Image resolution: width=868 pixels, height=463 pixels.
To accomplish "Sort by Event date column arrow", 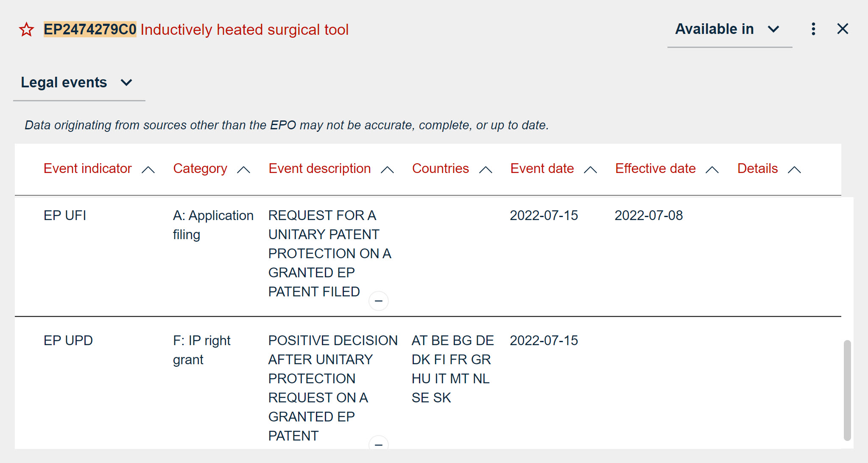I will (590, 170).
